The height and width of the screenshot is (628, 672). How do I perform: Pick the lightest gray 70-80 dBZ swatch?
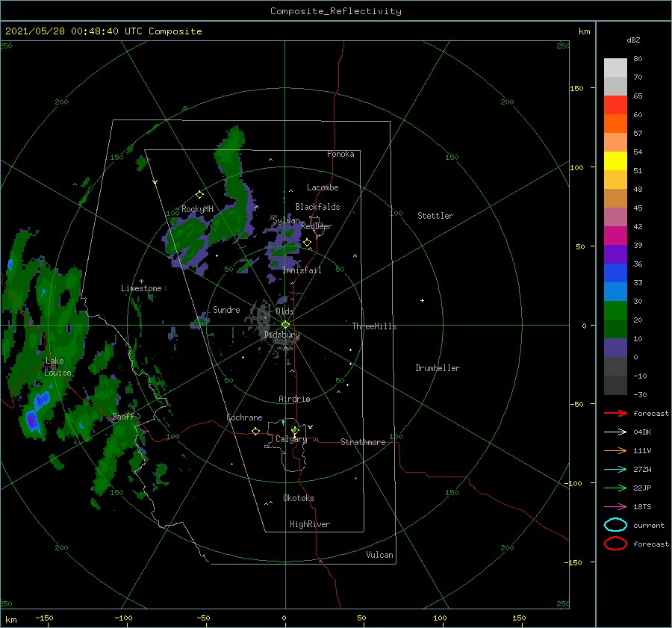[x=615, y=68]
